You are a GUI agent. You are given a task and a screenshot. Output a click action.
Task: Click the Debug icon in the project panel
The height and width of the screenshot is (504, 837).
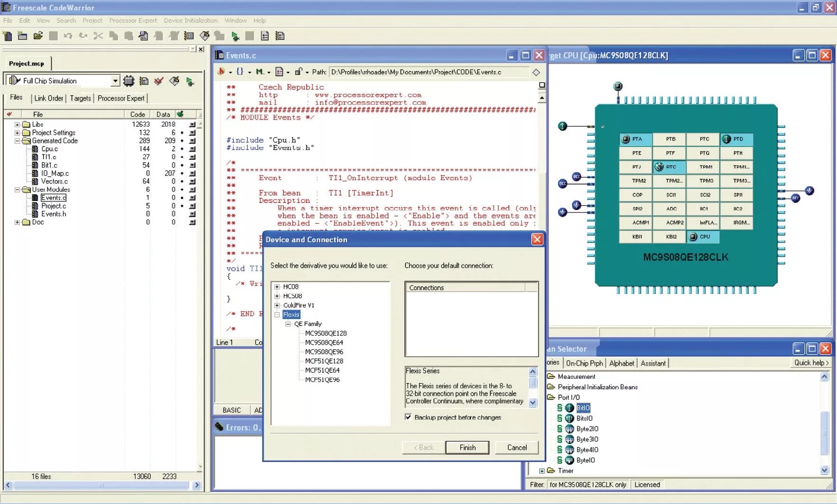[190, 82]
